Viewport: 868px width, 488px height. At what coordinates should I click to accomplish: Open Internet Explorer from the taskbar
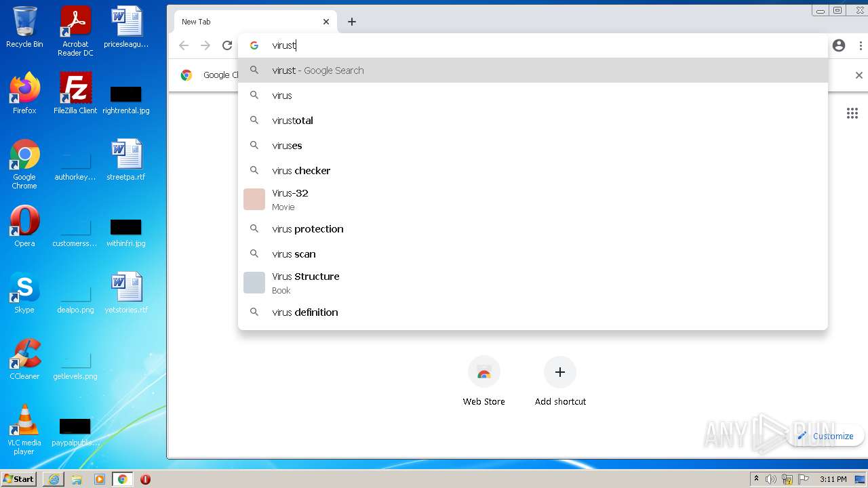coord(54,479)
